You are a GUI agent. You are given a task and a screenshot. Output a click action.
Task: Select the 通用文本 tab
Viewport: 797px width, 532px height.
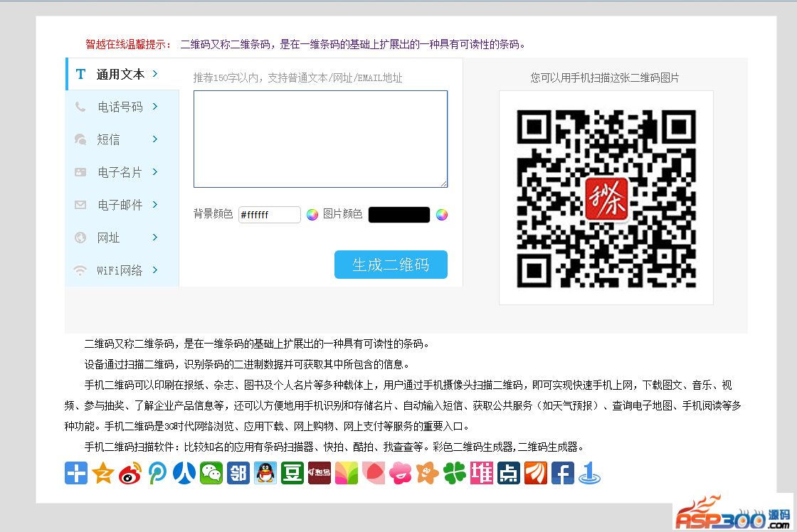pyautogui.click(x=123, y=74)
